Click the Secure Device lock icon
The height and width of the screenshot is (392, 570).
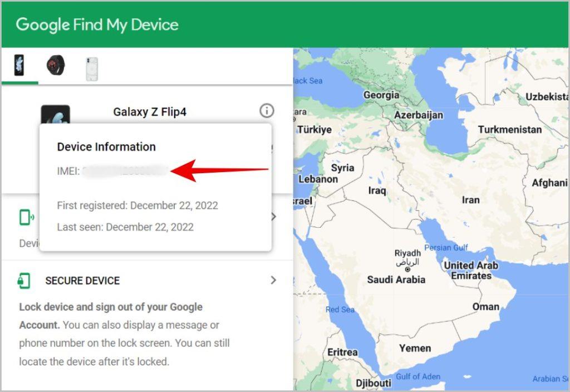pyautogui.click(x=24, y=281)
